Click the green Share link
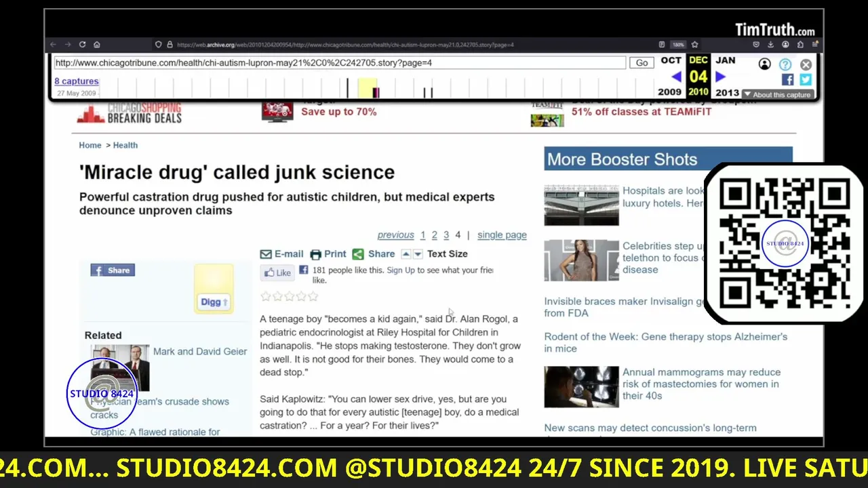 [x=373, y=254]
